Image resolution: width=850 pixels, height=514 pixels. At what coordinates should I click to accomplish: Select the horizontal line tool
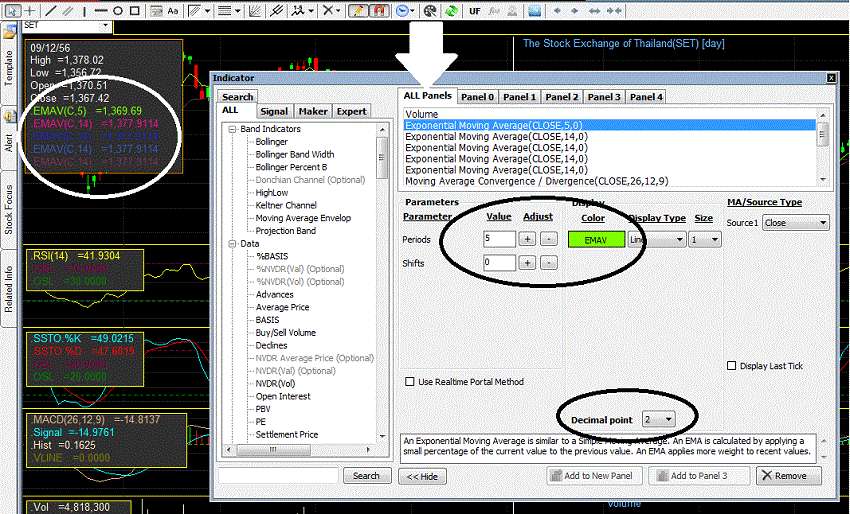pyautogui.click(x=101, y=10)
